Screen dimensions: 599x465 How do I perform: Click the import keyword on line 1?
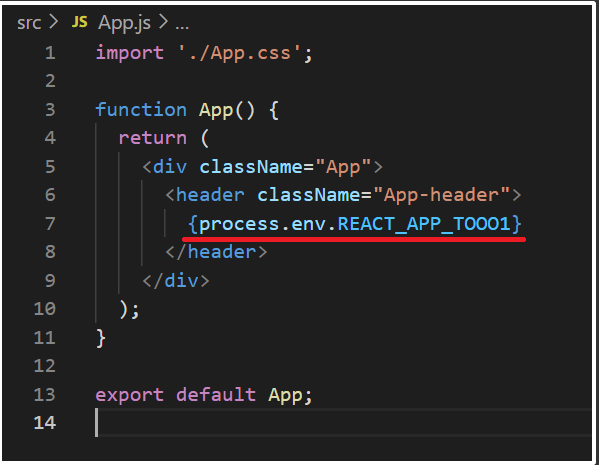click(130, 53)
